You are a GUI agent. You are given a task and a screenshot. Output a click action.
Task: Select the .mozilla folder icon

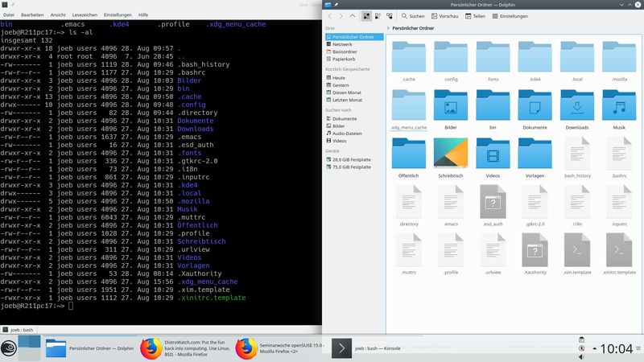[x=619, y=57]
